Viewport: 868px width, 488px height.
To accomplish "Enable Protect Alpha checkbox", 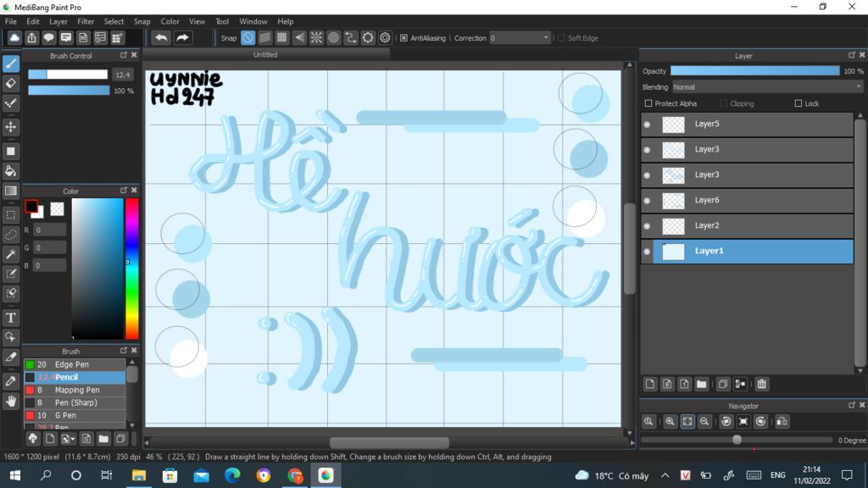I will point(648,103).
